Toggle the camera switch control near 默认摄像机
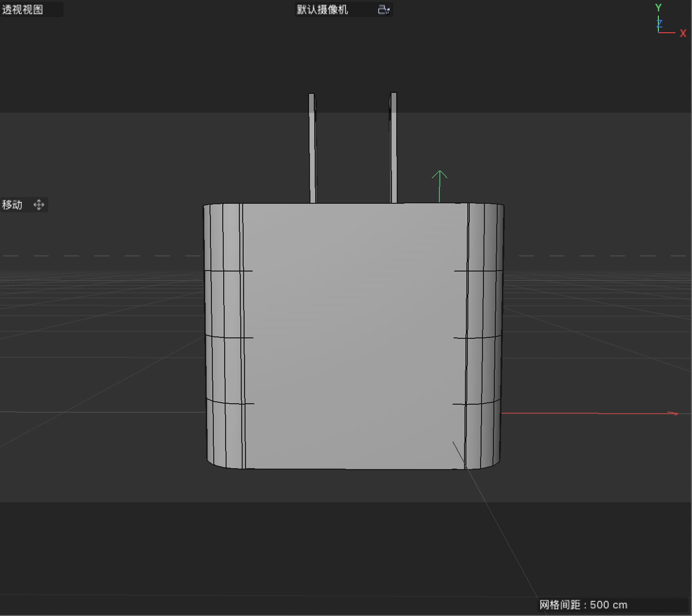 coord(383,9)
